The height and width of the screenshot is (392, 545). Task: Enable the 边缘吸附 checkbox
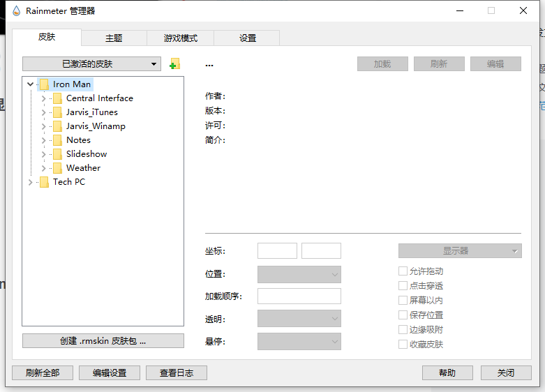403,329
